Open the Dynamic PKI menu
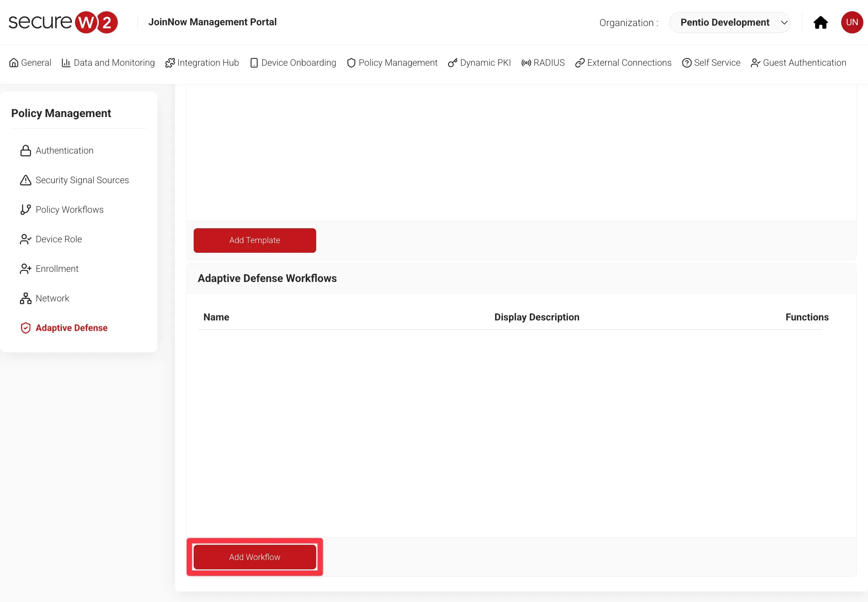Viewport: 868px width, 602px height. click(479, 63)
